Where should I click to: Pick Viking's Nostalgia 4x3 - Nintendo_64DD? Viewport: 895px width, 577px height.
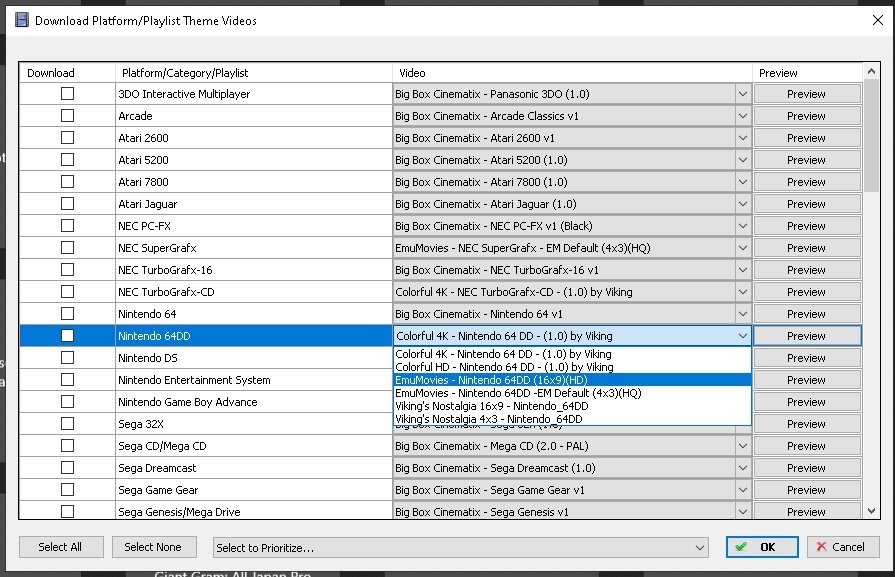click(573, 419)
